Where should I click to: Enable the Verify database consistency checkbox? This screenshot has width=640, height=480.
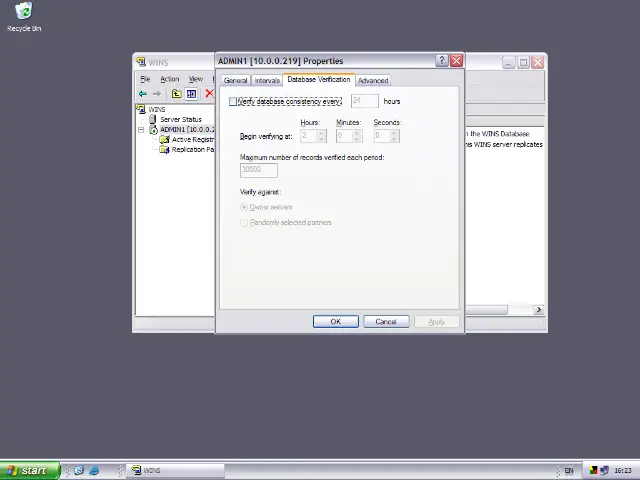(233, 101)
